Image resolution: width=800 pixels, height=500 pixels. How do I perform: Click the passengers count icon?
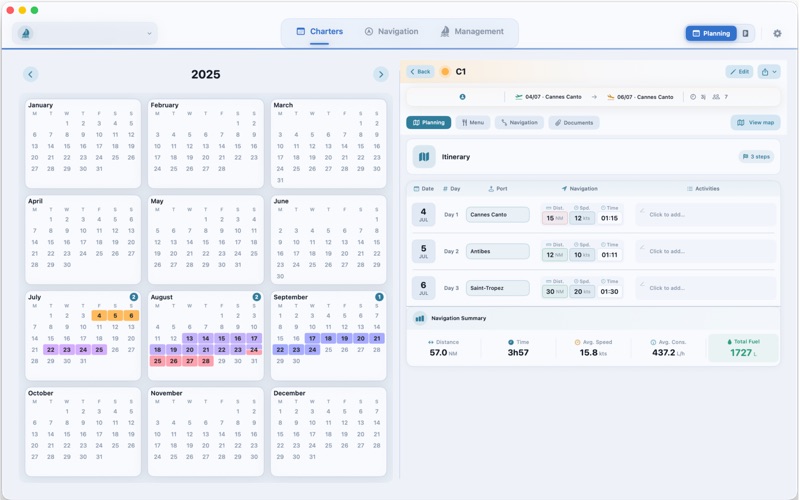pyautogui.click(x=716, y=97)
